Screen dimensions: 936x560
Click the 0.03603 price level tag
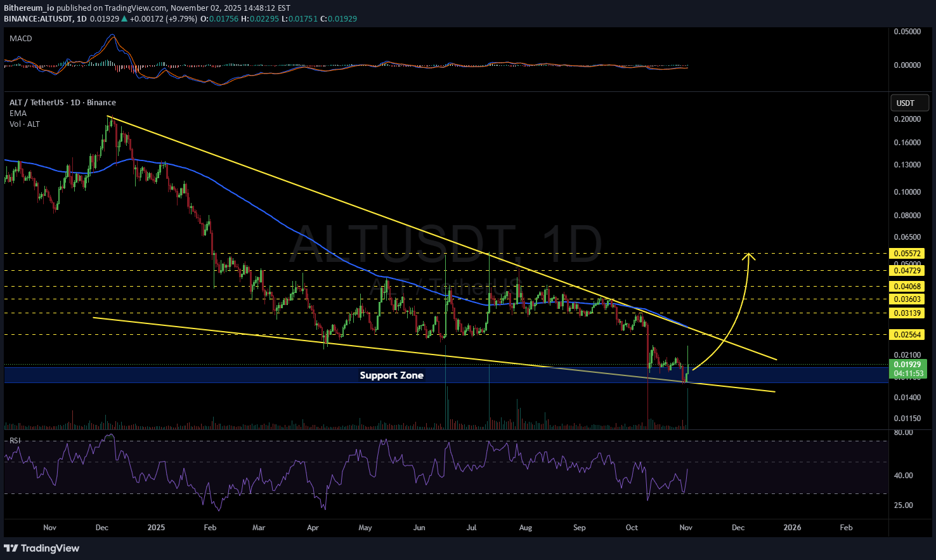click(908, 299)
